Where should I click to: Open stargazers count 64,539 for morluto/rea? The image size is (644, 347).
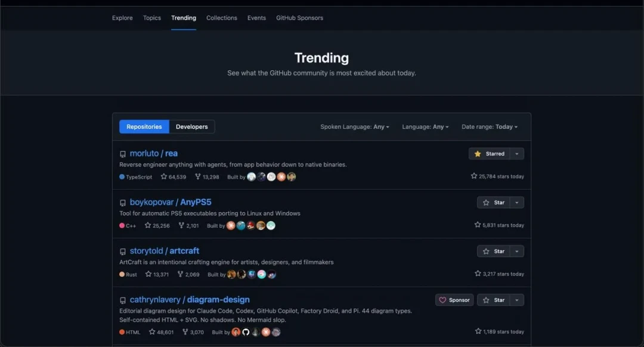pos(174,177)
